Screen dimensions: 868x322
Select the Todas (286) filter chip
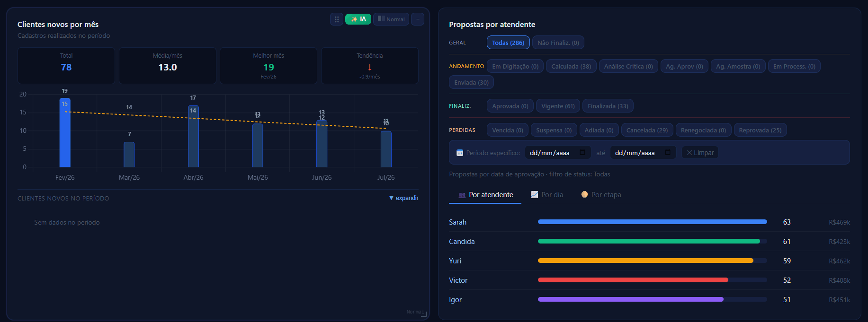pos(508,43)
